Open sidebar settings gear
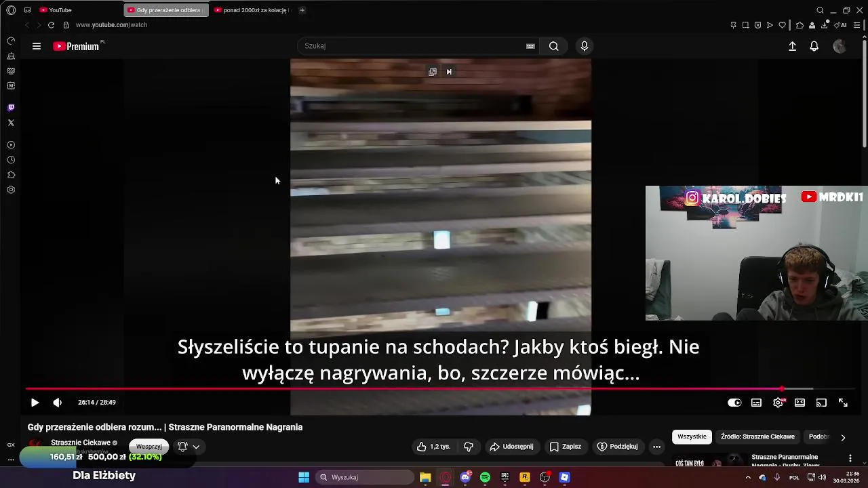The width and height of the screenshot is (868, 488). 11,190
